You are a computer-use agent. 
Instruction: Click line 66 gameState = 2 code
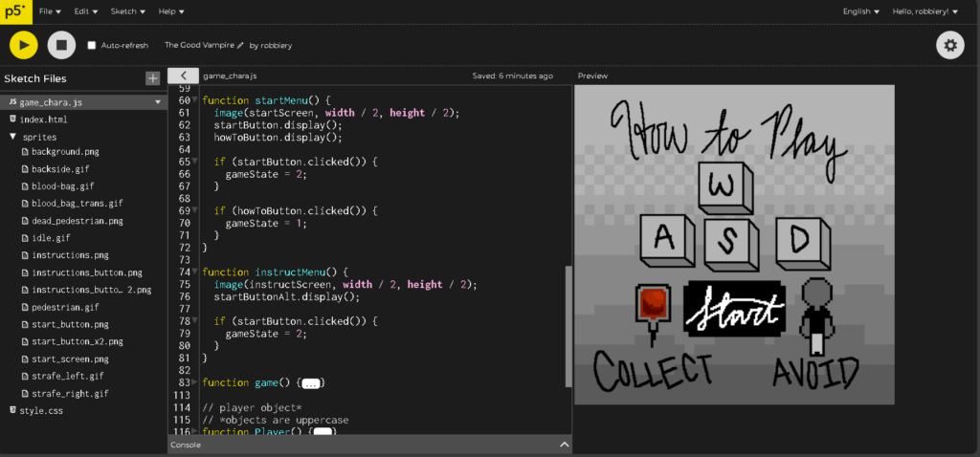(x=266, y=174)
